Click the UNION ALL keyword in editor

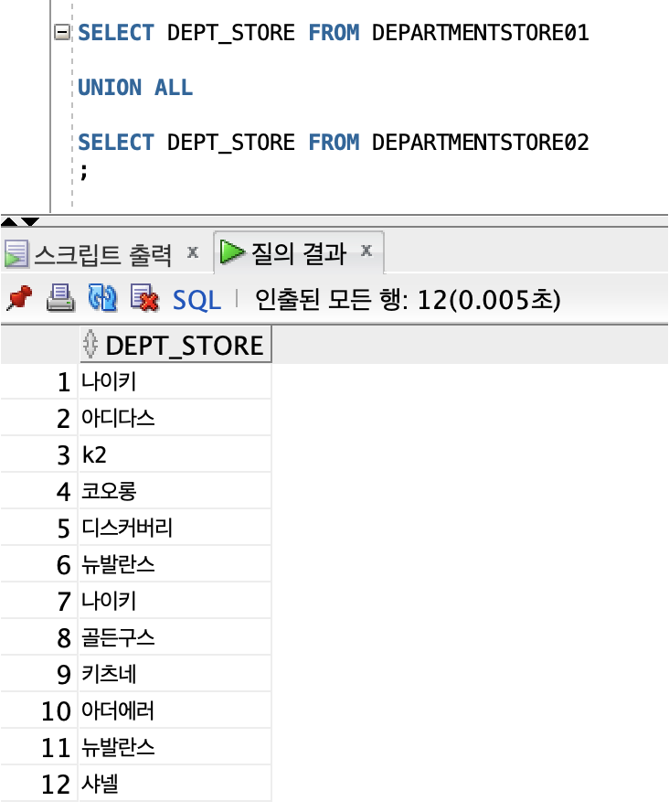tap(135, 87)
